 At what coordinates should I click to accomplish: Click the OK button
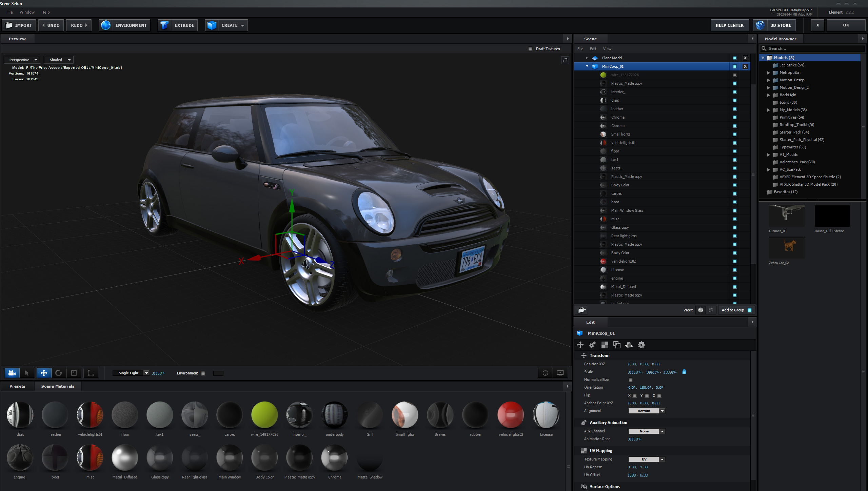[846, 25]
